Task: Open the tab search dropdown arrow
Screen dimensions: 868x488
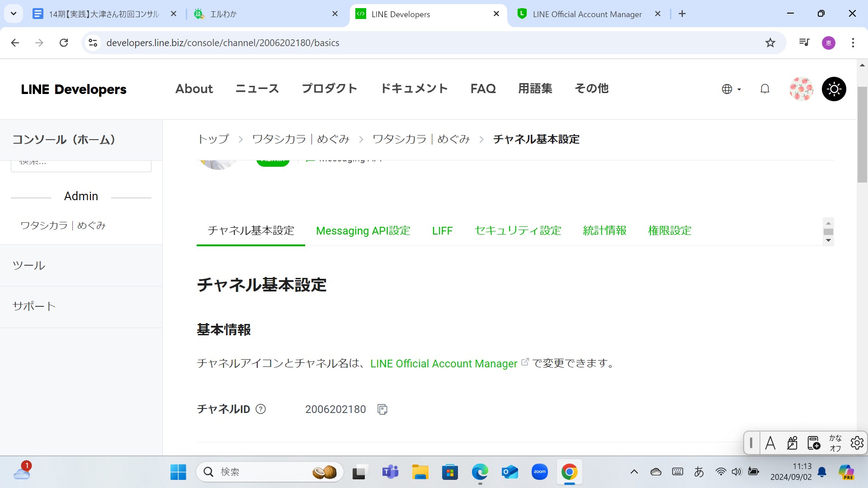Action: click(14, 14)
